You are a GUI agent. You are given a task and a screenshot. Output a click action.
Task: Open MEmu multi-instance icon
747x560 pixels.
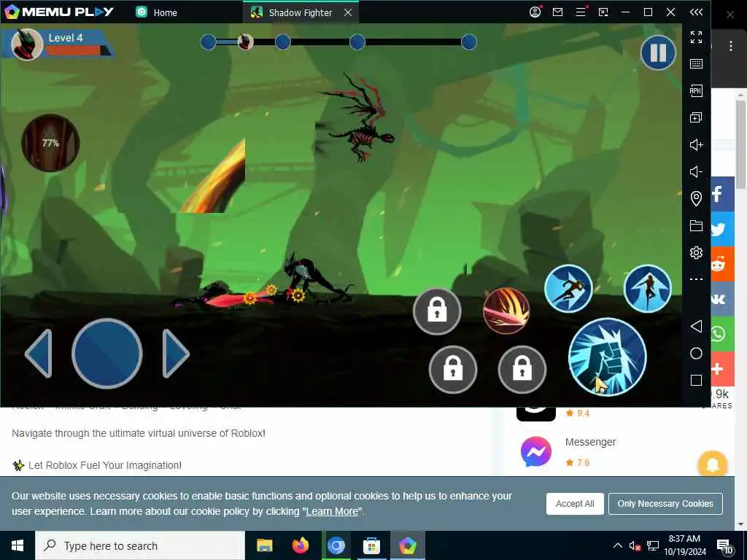coord(696,117)
